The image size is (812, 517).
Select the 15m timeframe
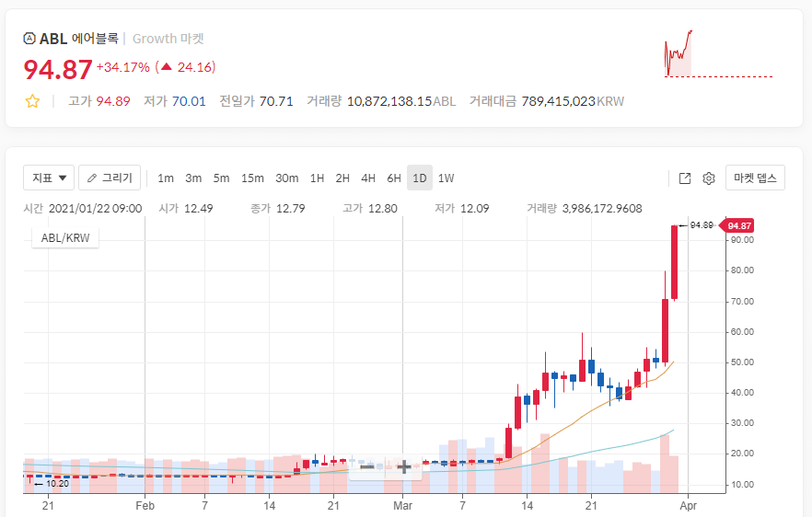(252, 178)
